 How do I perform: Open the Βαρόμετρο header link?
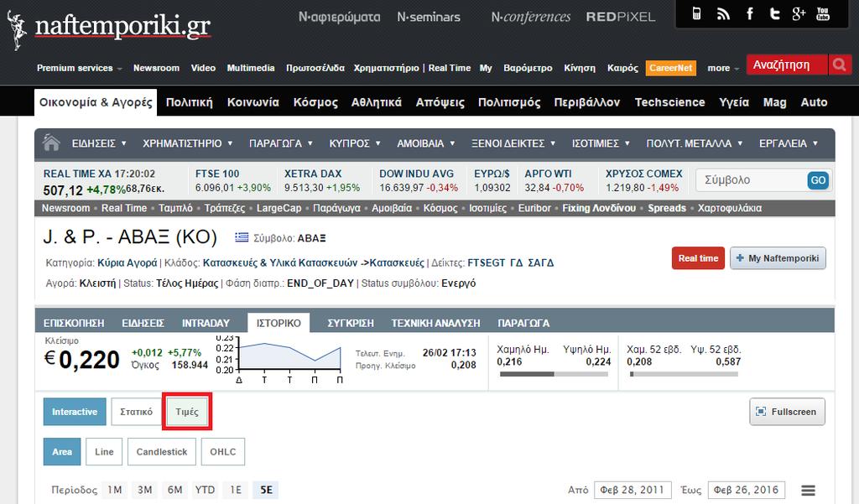(528, 68)
